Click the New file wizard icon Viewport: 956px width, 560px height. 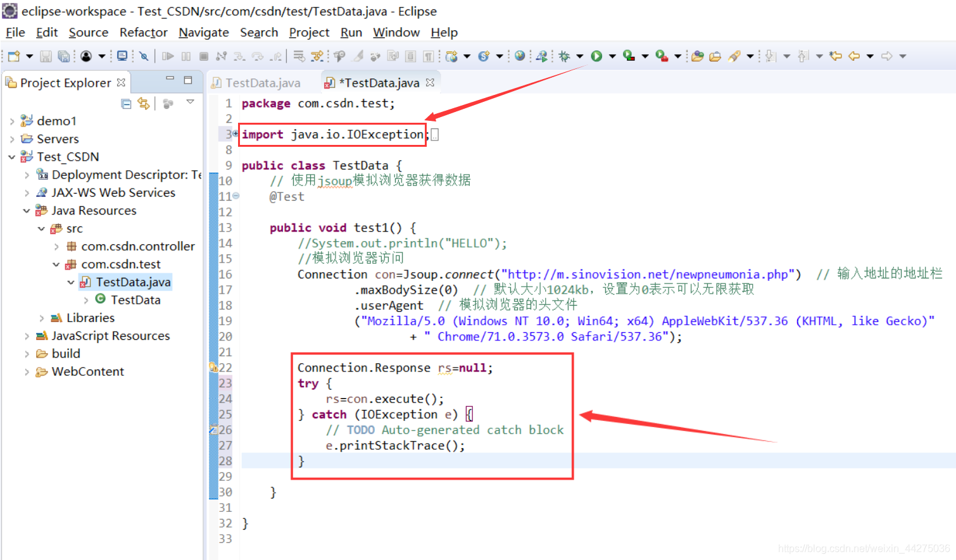(14, 56)
